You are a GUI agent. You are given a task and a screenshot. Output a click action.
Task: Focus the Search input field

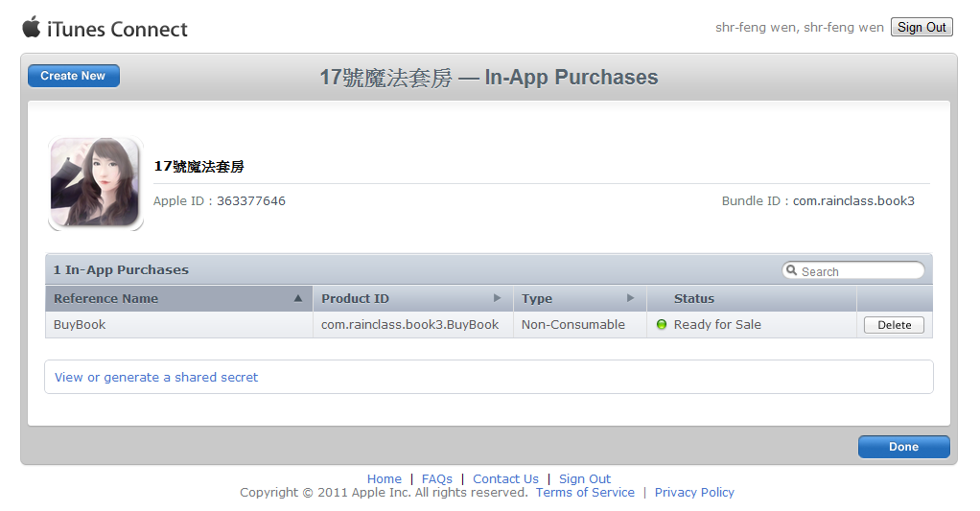(x=853, y=270)
